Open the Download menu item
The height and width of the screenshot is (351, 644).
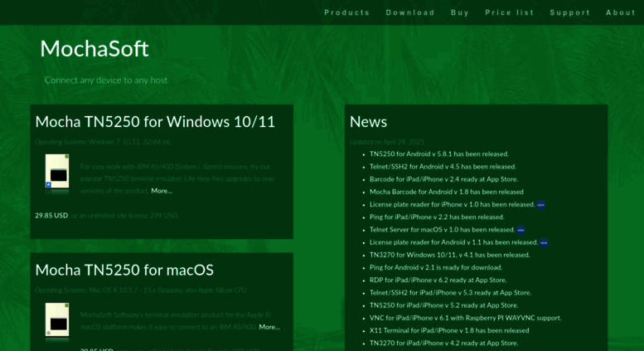point(410,12)
